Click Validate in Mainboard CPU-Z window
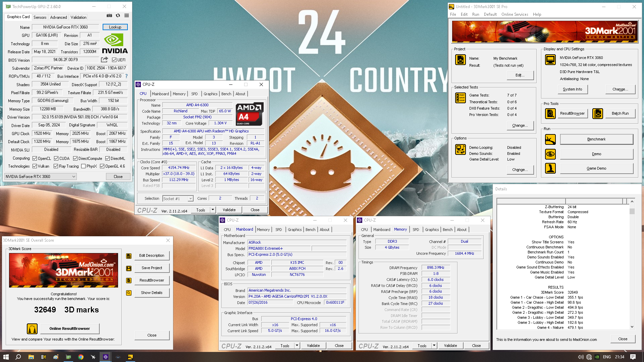Image resolution: width=644 pixels, height=362 pixels. click(313, 346)
